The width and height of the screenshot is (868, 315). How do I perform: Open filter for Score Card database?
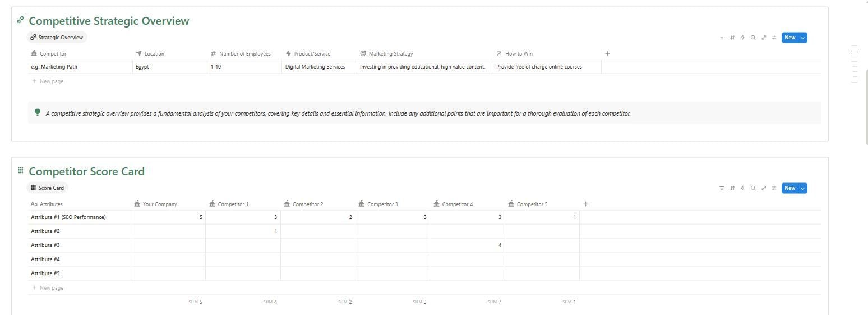(722, 188)
